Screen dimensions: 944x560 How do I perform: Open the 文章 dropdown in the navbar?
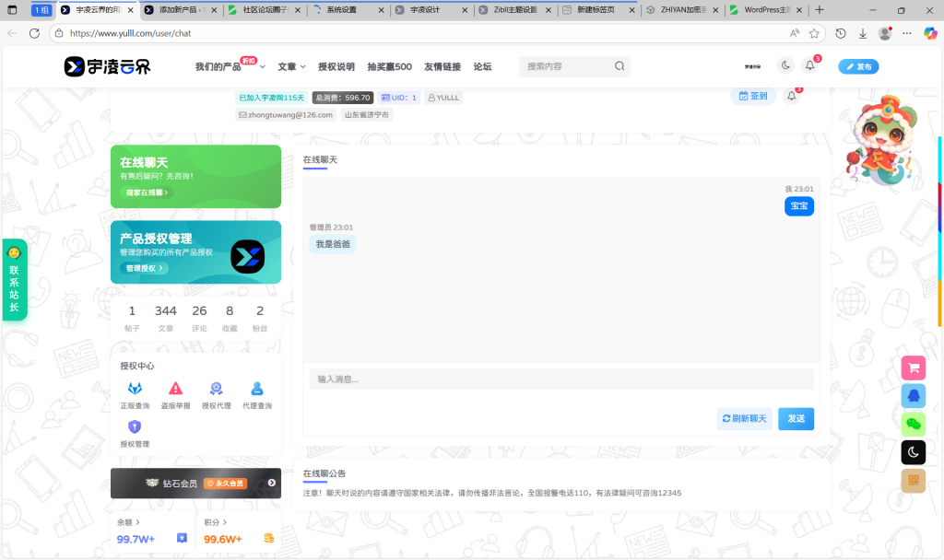[289, 65]
